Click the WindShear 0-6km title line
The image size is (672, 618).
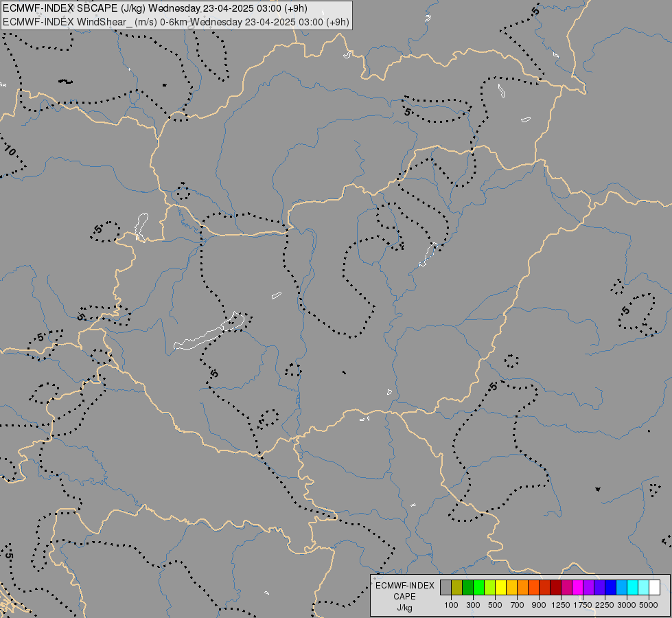(176, 22)
